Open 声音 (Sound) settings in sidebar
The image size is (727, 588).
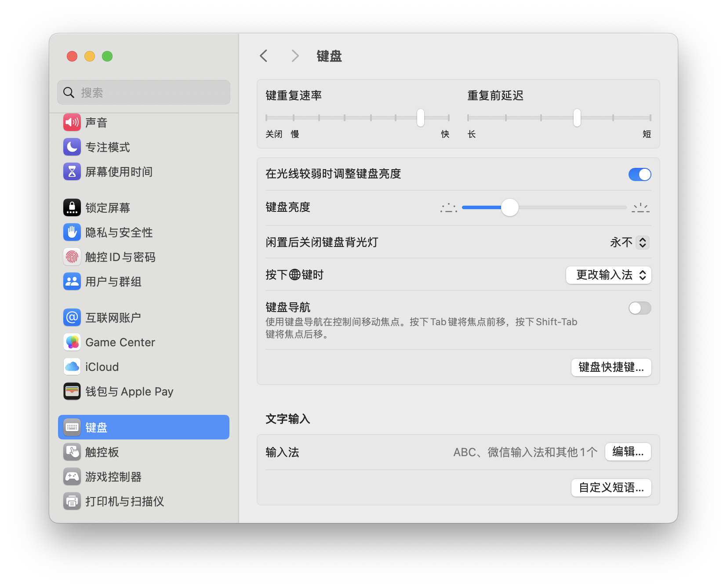(x=96, y=123)
